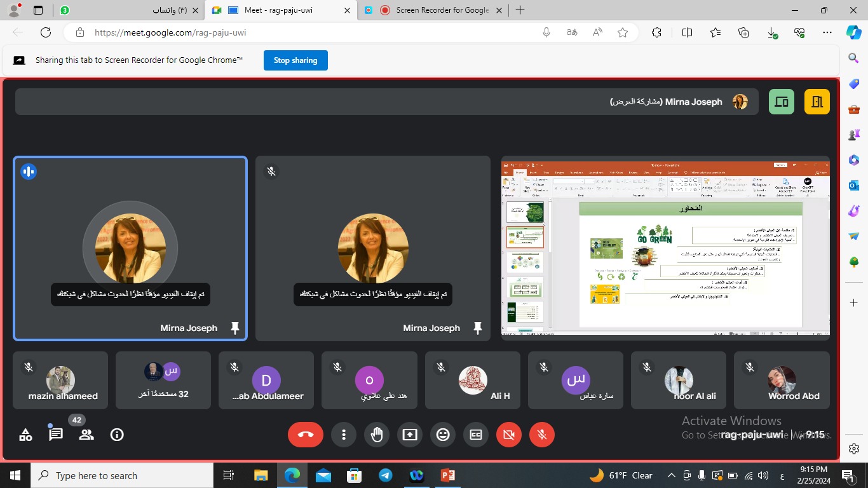The width and height of the screenshot is (868, 488).
Task: Toggle closed captions CC button
Action: pyautogui.click(x=476, y=435)
